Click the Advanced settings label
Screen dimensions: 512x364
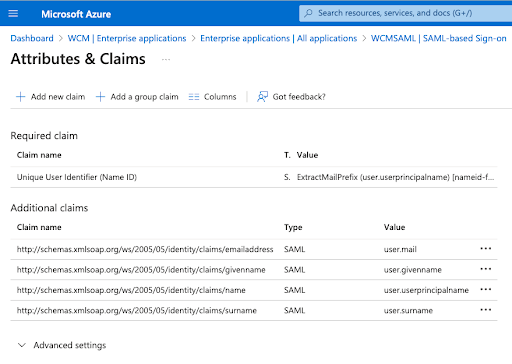pos(70,345)
